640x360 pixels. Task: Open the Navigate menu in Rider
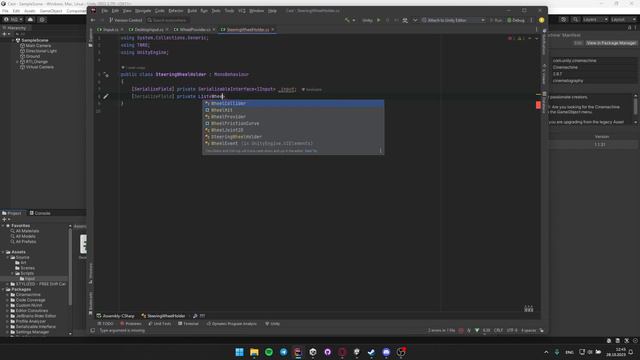click(143, 11)
